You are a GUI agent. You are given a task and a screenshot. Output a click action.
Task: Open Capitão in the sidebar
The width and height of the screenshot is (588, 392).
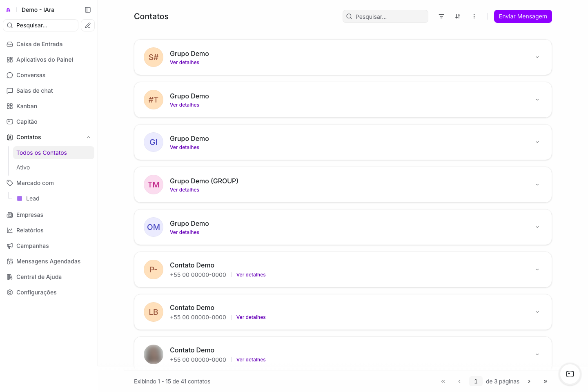pyautogui.click(x=49, y=122)
